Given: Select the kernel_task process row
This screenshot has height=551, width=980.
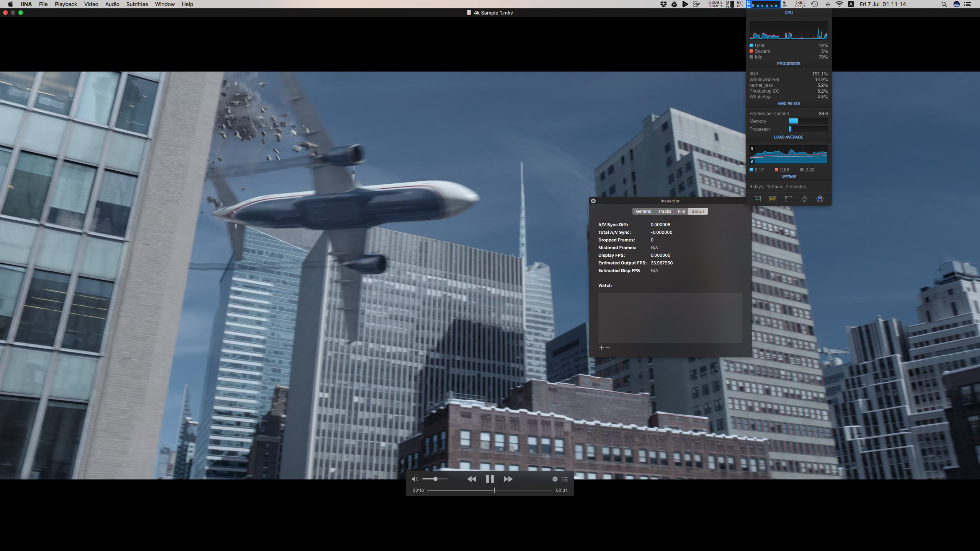Looking at the screenshot, I should point(789,85).
